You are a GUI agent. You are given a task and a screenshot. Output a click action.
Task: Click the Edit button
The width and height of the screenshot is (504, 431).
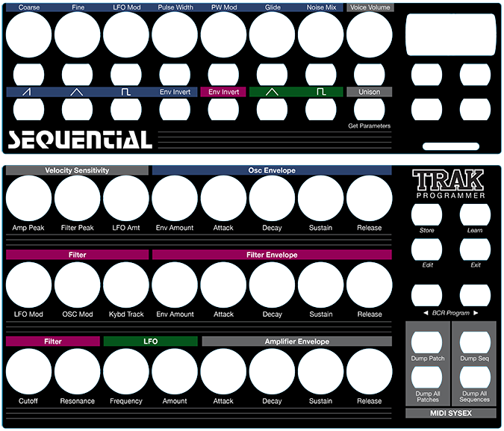click(426, 249)
